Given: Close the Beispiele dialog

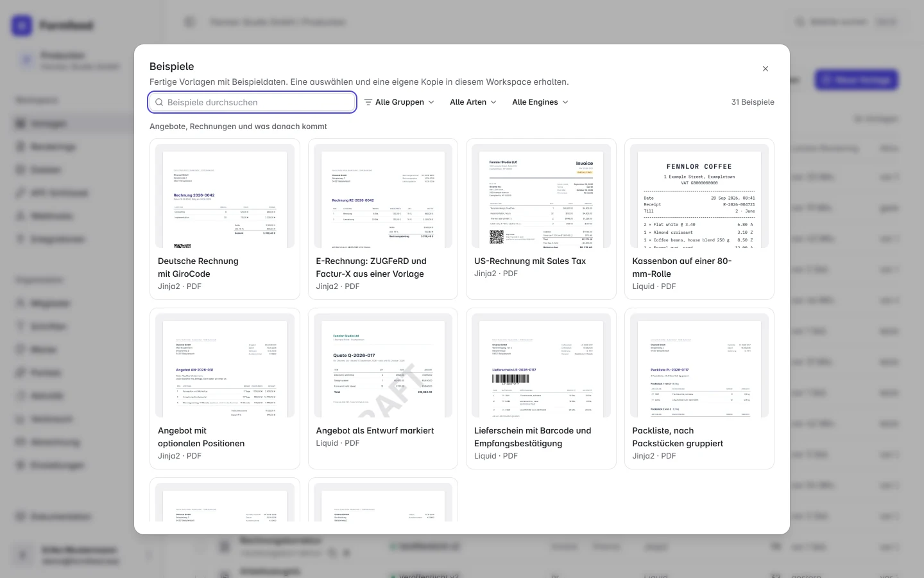Looking at the screenshot, I should pos(765,69).
